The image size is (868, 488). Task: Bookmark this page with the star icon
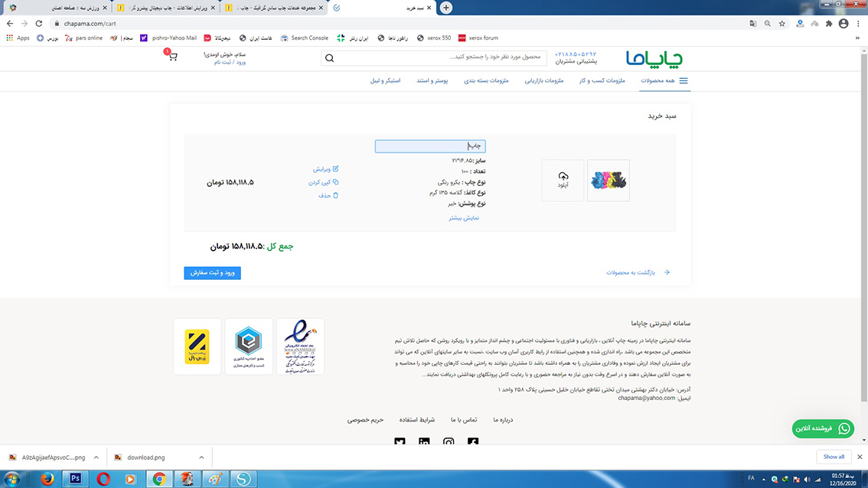coord(782,24)
